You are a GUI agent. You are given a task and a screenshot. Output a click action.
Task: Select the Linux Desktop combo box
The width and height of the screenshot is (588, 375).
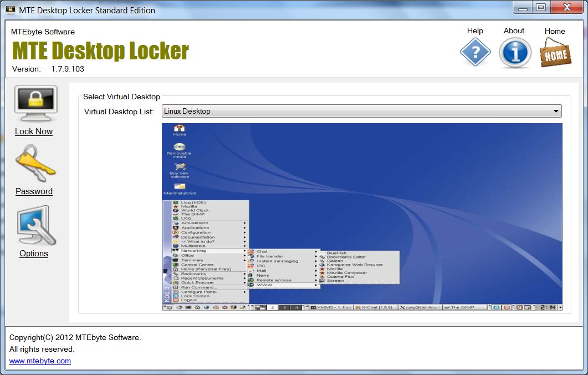[x=361, y=111]
